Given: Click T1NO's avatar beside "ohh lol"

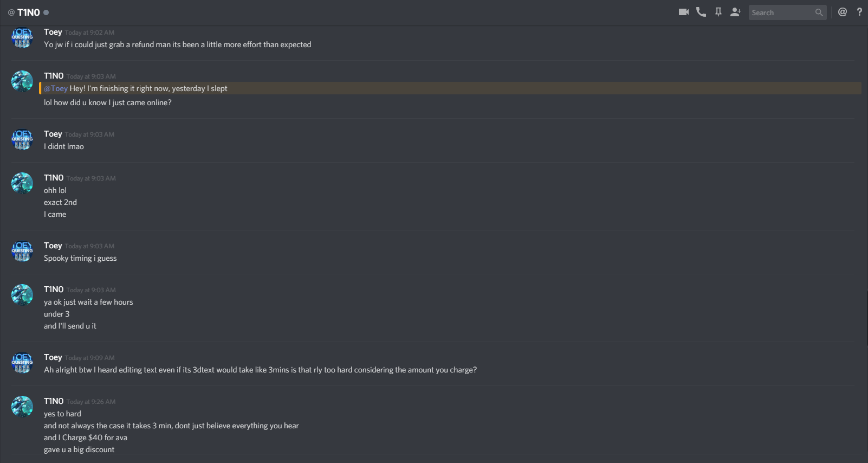Looking at the screenshot, I should coord(22,183).
